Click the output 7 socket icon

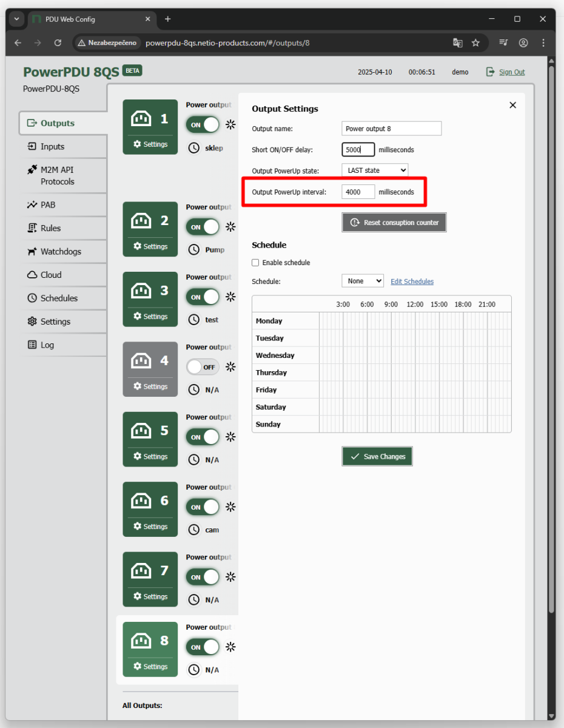(x=141, y=571)
